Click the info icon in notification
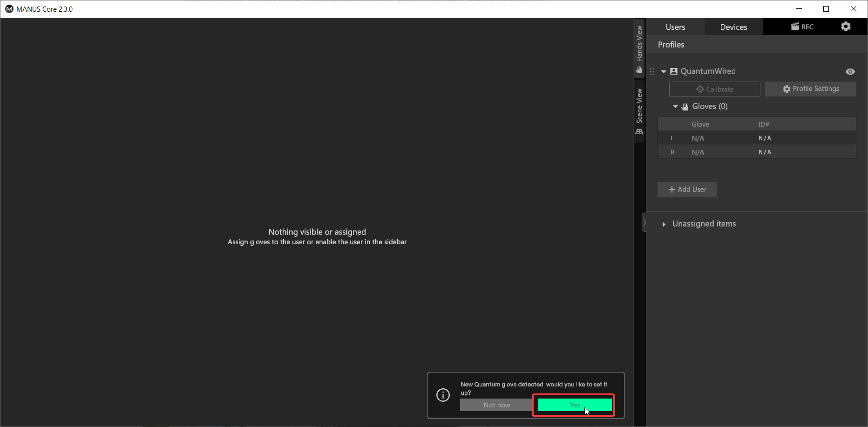The height and width of the screenshot is (427, 868). point(443,395)
